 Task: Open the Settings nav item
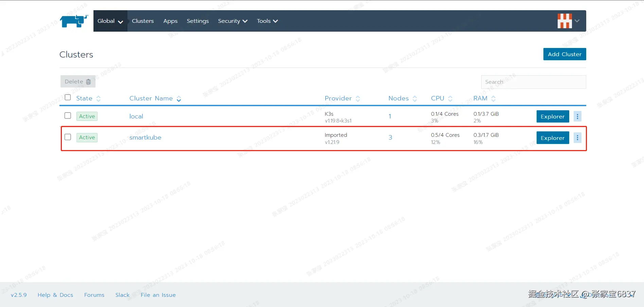coord(198,21)
